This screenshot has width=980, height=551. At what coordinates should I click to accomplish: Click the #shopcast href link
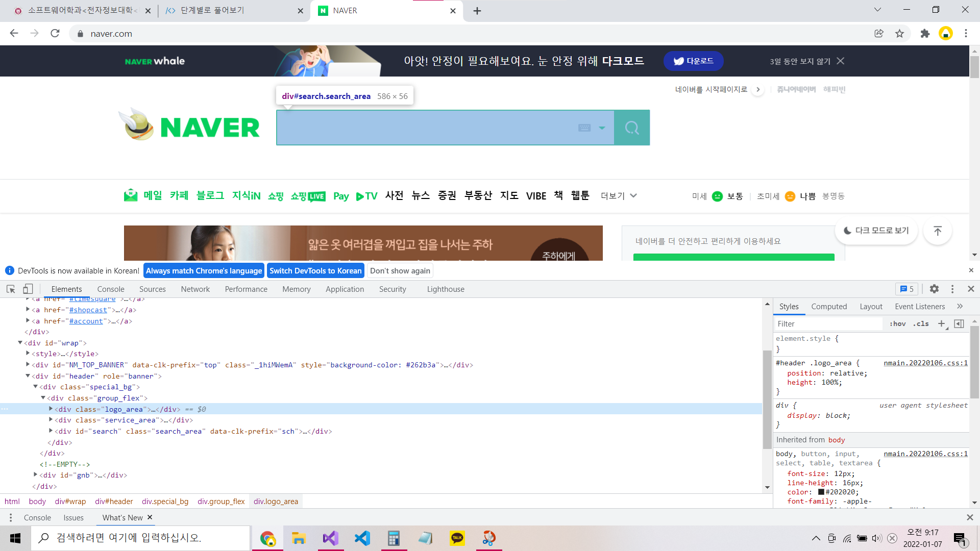[x=88, y=310]
